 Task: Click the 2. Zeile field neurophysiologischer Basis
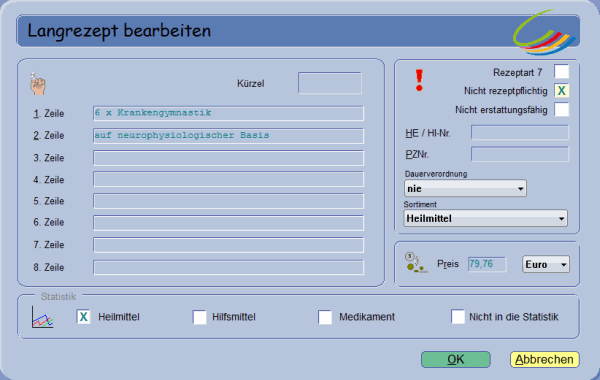228,135
